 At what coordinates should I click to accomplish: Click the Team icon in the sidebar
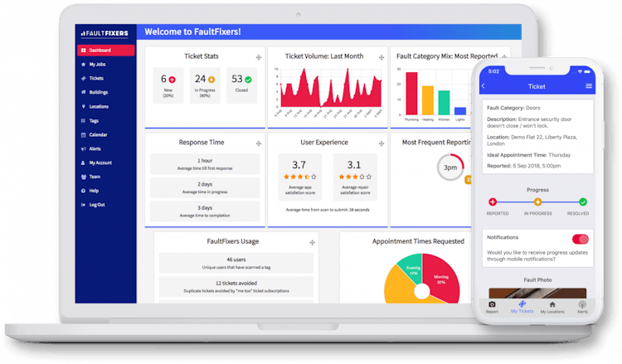tap(83, 177)
